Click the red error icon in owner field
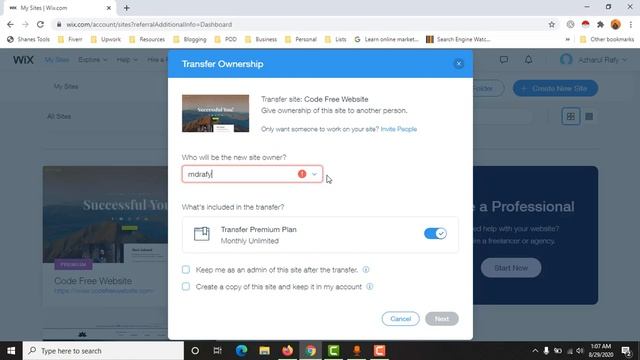The image size is (640, 360). click(302, 174)
